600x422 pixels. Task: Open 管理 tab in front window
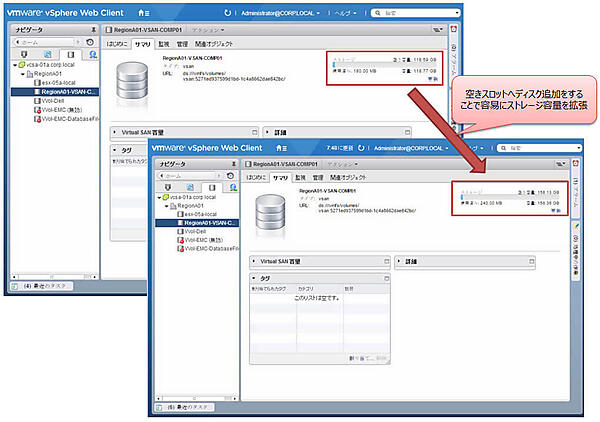(318, 178)
